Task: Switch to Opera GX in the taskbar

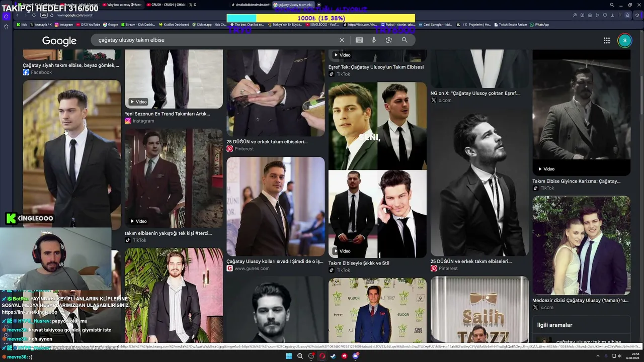Action: point(322,356)
